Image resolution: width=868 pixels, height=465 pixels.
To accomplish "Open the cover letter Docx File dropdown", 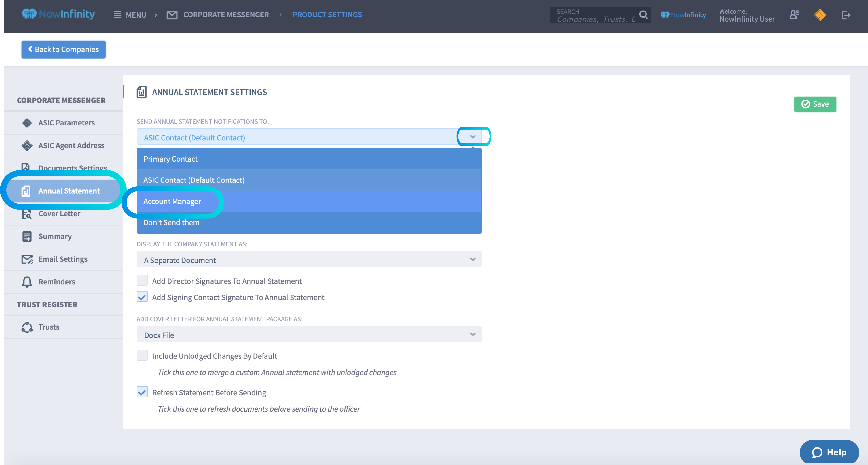I will click(x=309, y=334).
